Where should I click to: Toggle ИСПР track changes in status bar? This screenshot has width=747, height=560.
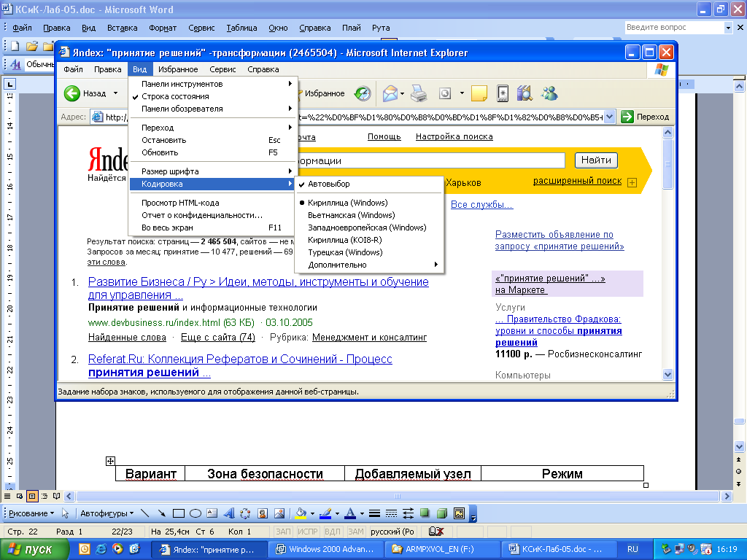(x=308, y=532)
